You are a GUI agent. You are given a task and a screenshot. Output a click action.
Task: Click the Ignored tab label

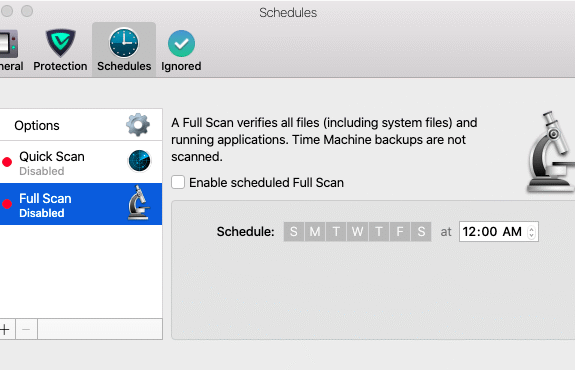tap(181, 66)
